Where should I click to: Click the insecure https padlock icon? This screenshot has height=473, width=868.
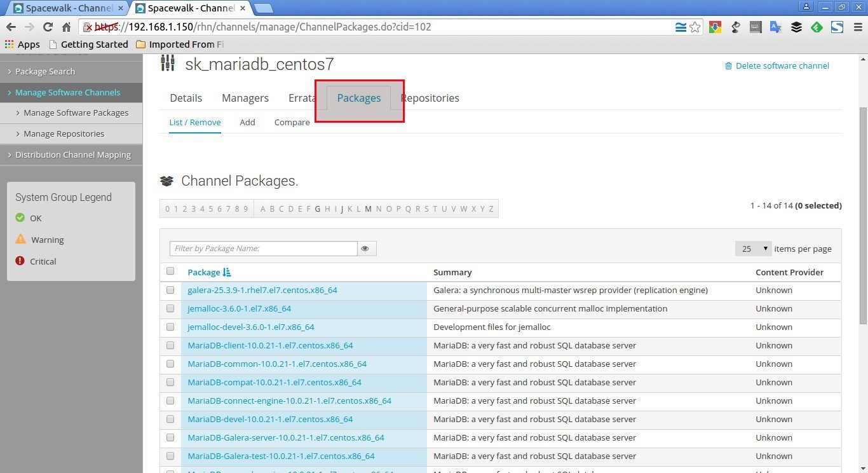89,27
